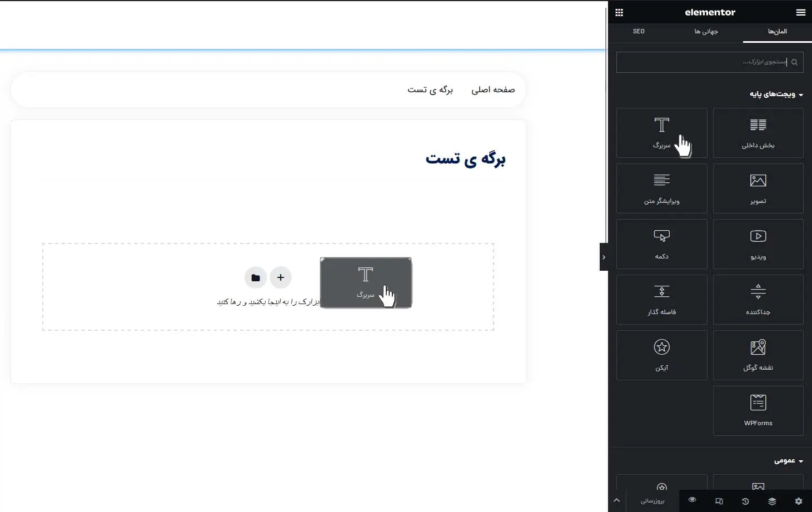Open the برگه ی تست menu link
The height and width of the screenshot is (512, 812).
pyautogui.click(x=430, y=90)
